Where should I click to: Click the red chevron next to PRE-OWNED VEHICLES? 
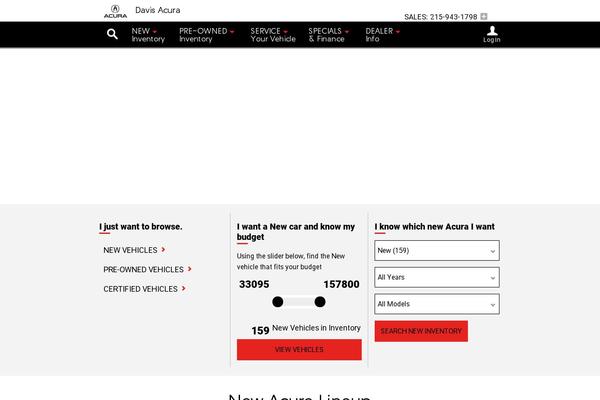pyautogui.click(x=189, y=269)
